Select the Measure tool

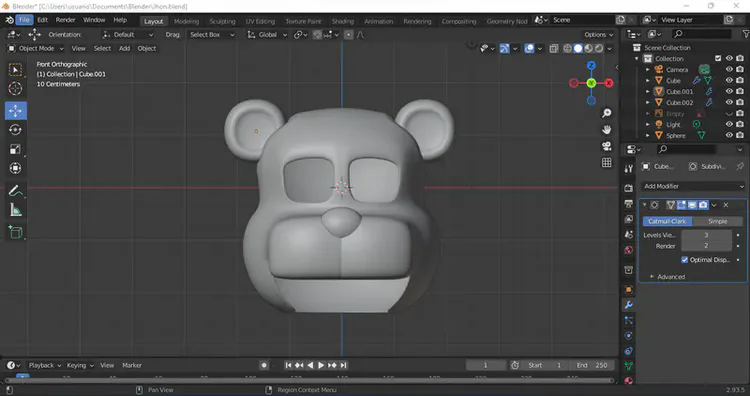pos(15,210)
